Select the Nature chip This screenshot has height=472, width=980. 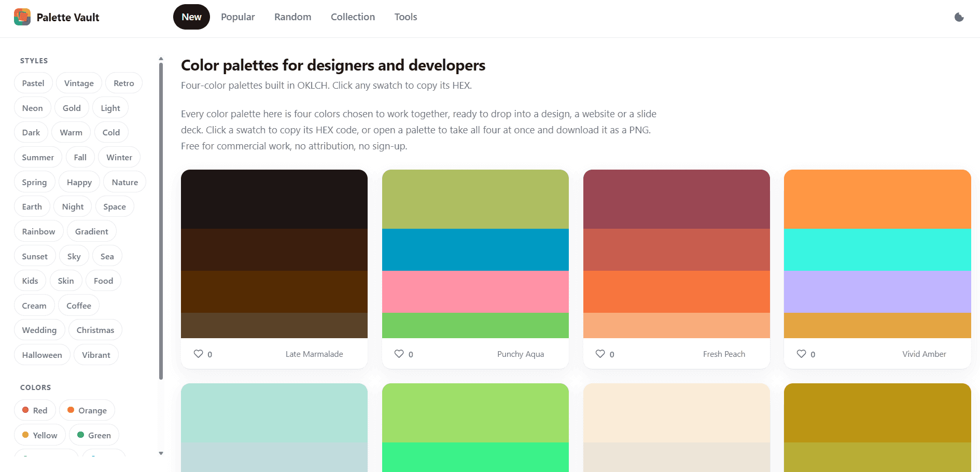(125, 182)
